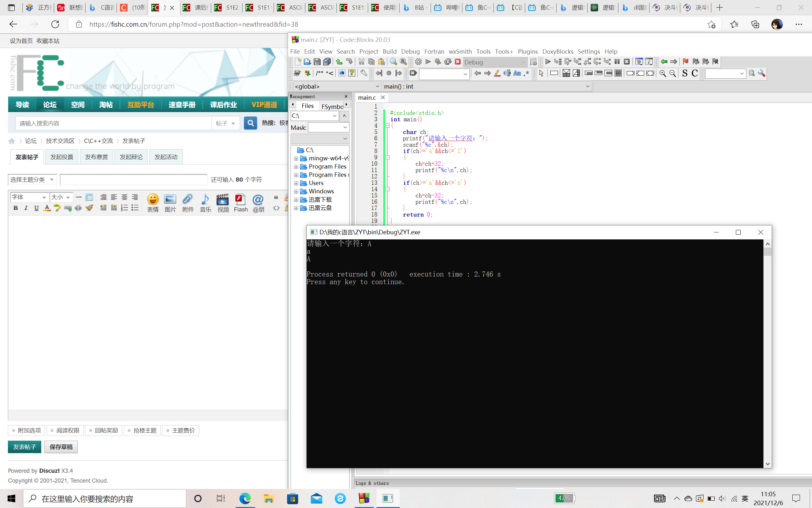Click the Run play icon in build toolbar

pyautogui.click(x=428, y=62)
